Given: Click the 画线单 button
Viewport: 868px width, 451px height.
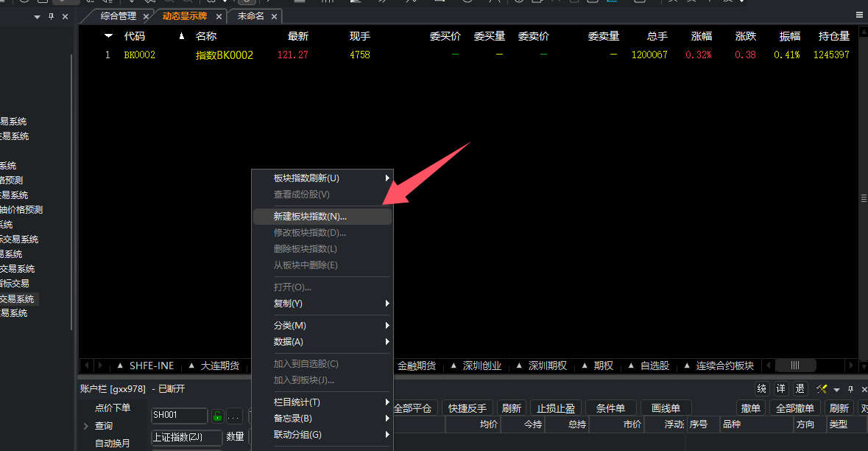Looking at the screenshot, I should click(x=666, y=408).
